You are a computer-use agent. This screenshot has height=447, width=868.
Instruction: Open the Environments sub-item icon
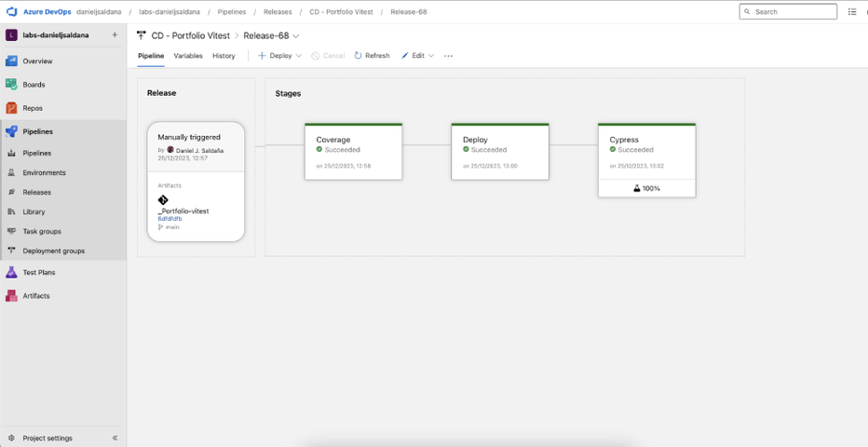(11, 172)
